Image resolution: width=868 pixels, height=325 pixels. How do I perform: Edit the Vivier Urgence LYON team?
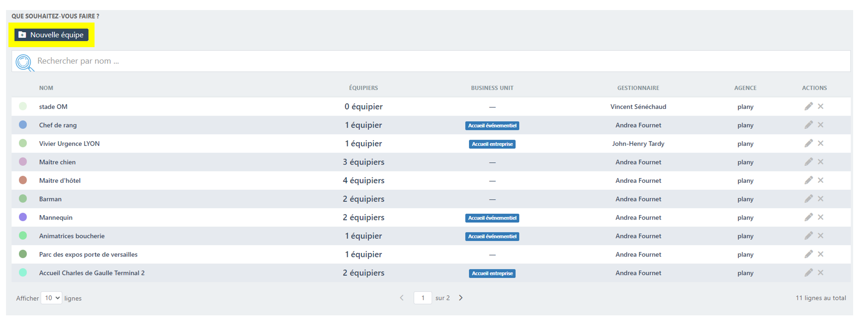[808, 143]
